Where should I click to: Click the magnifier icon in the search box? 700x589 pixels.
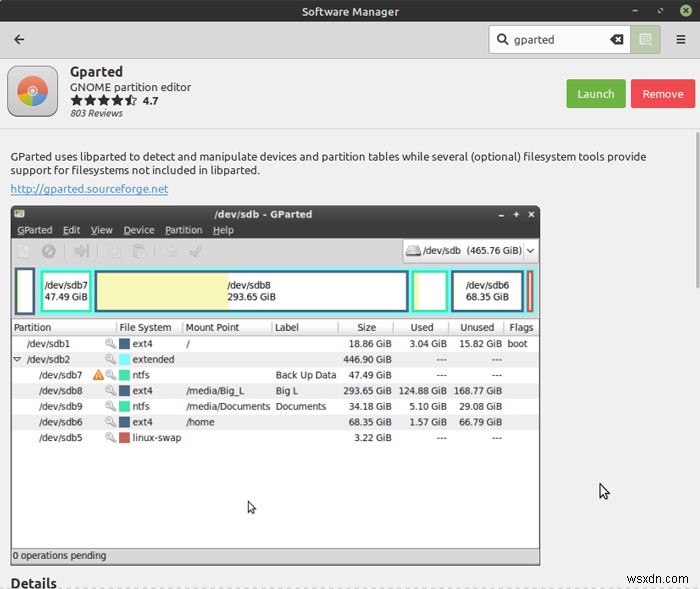tap(502, 39)
